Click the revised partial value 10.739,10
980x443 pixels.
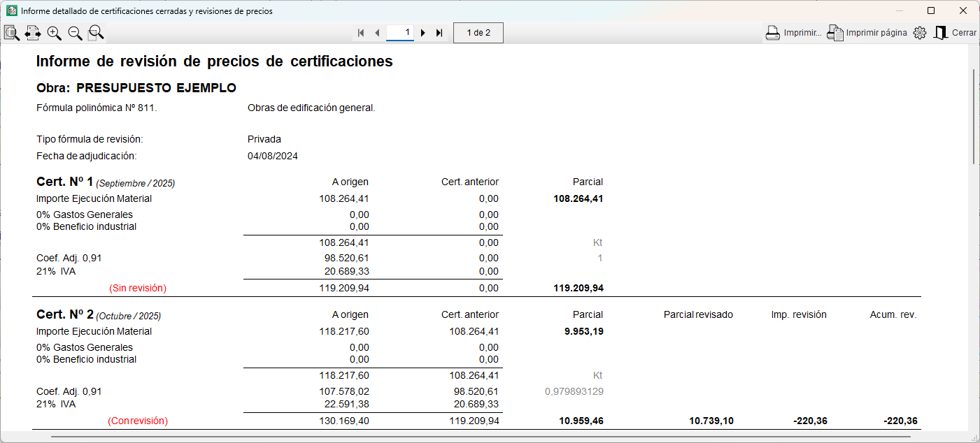click(711, 421)
